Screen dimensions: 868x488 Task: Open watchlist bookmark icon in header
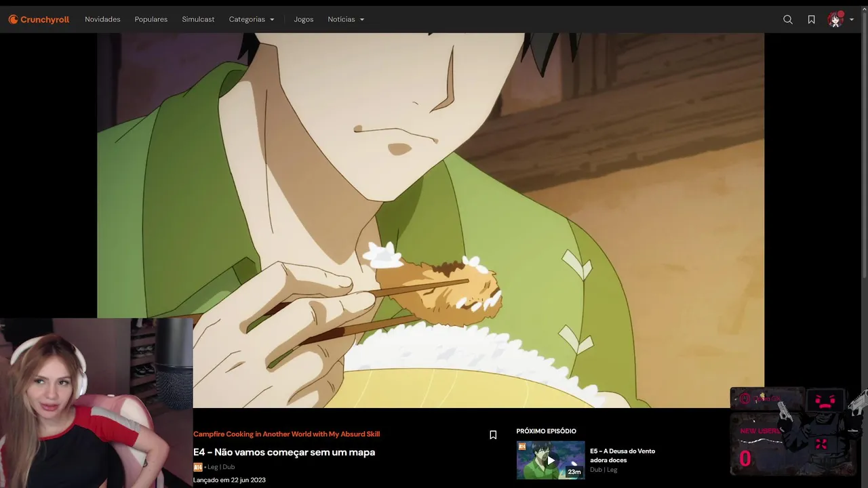click(811, 20)
